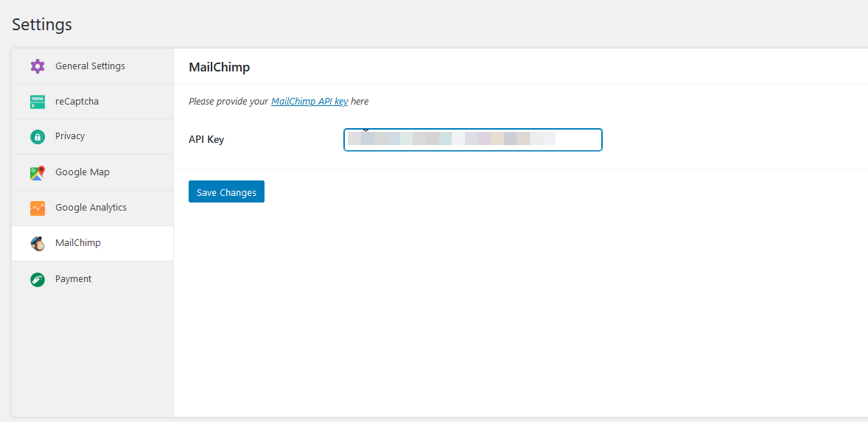Click the green lock Privacy icon

(x=38, y=137)
